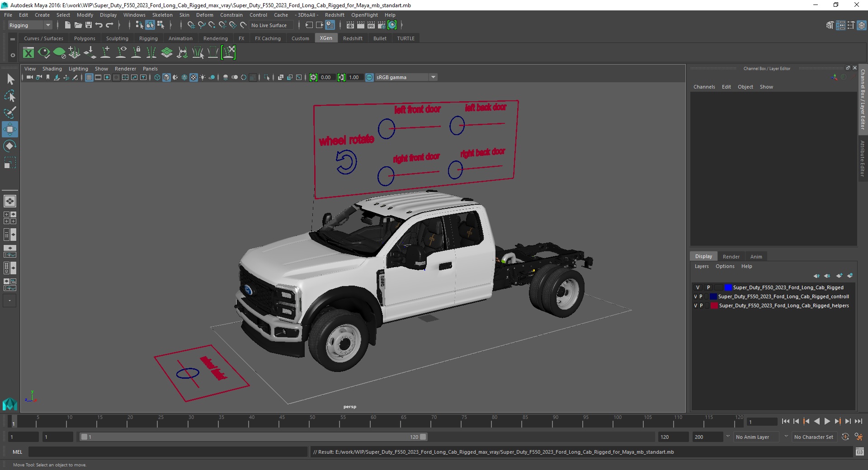Play animation forwards
The height and width of the screenshot is (470, 868).
(x=827, y=421)
